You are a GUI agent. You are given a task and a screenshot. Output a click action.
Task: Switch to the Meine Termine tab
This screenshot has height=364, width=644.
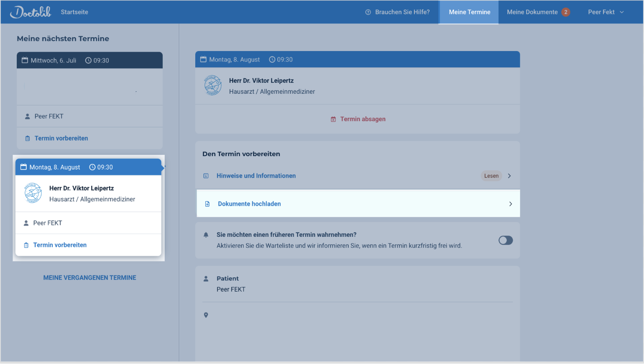[469, 12]
